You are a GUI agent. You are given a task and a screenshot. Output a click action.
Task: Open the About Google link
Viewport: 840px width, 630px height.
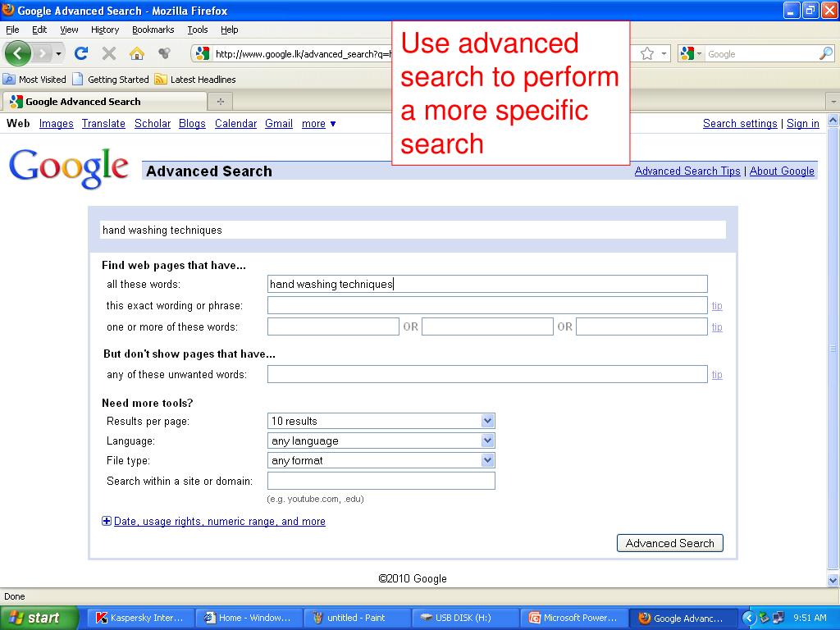[782, 171]
